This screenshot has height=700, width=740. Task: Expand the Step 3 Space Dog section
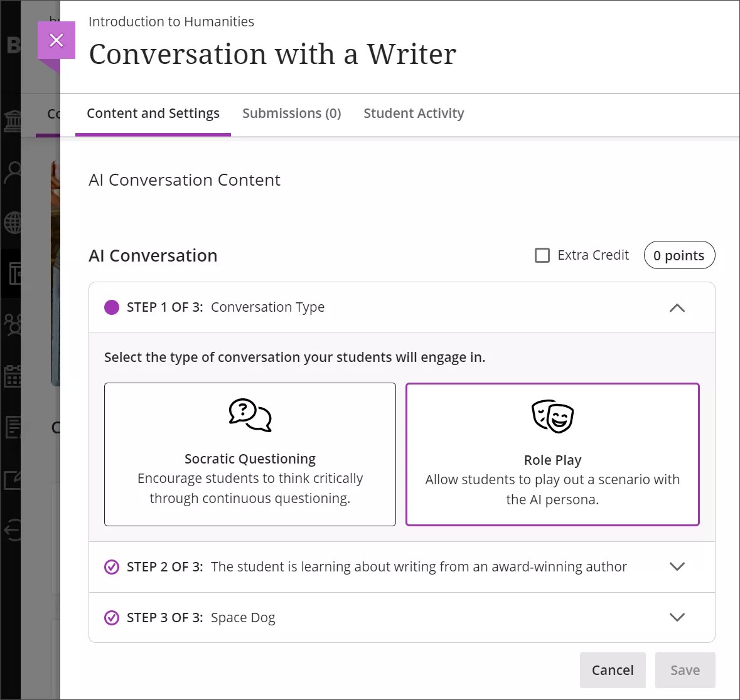677,617
